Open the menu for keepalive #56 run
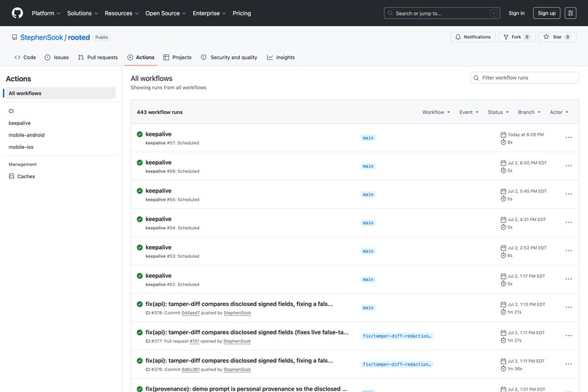The image size is (588, 392). pyautogui.click(x=568, y=166)
